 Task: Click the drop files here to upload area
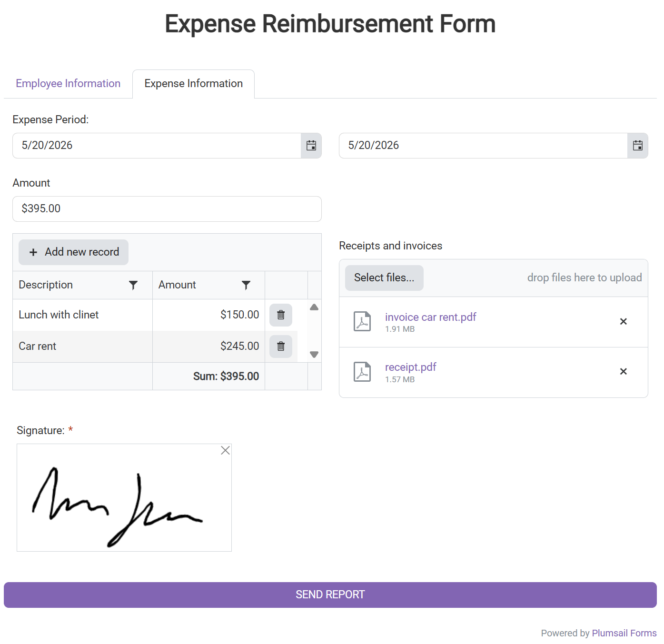[585, 278]
